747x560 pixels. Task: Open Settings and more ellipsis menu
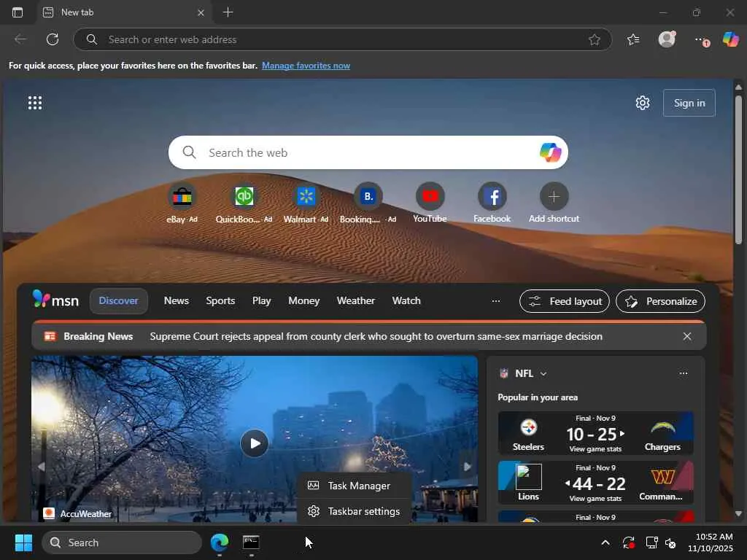point(701,40)
